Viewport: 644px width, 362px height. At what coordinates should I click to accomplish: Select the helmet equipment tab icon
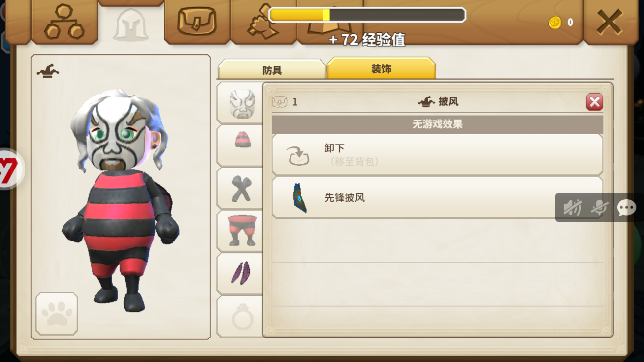pos(130,24)
